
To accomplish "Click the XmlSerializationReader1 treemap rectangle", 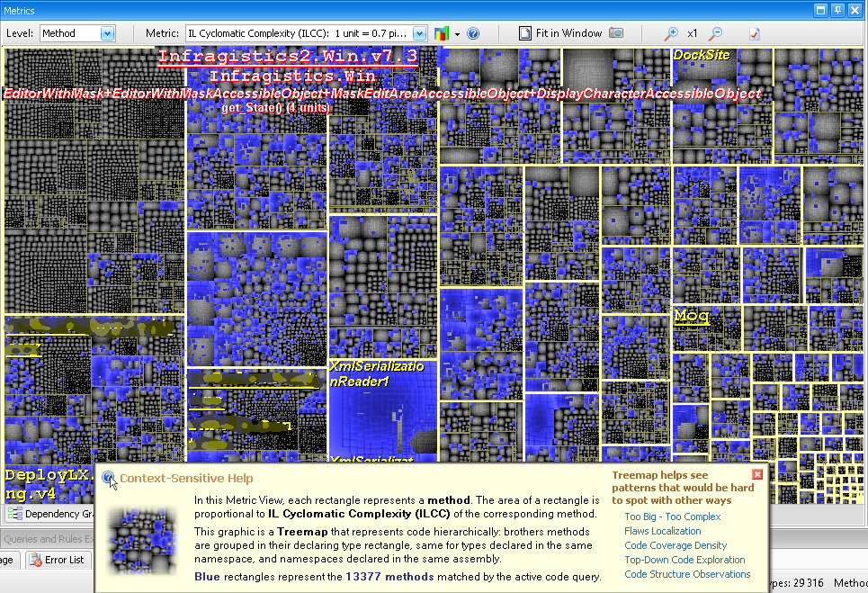I will point(382,409).
